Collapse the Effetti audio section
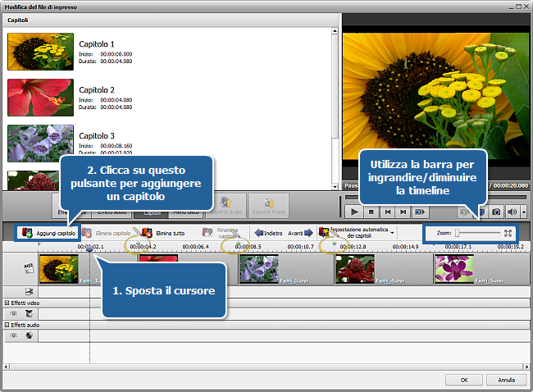533x392 pixels. (7, 325)
